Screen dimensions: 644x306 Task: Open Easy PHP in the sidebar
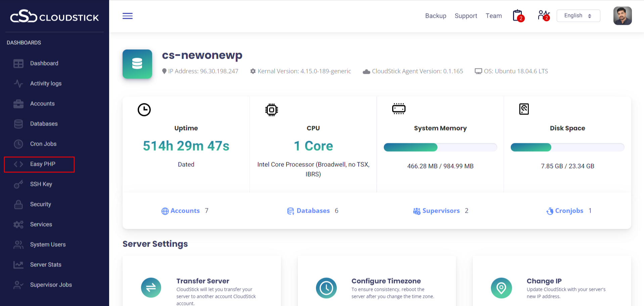pos(43,164)
